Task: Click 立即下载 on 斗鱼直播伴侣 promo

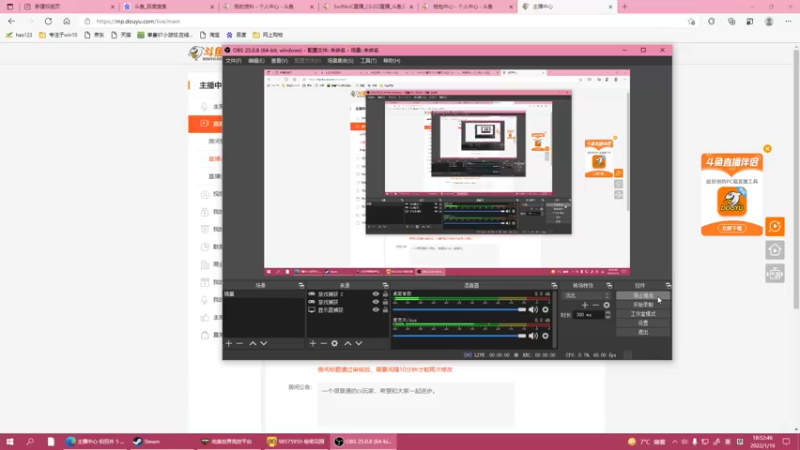Action: [x=732, y=229]
